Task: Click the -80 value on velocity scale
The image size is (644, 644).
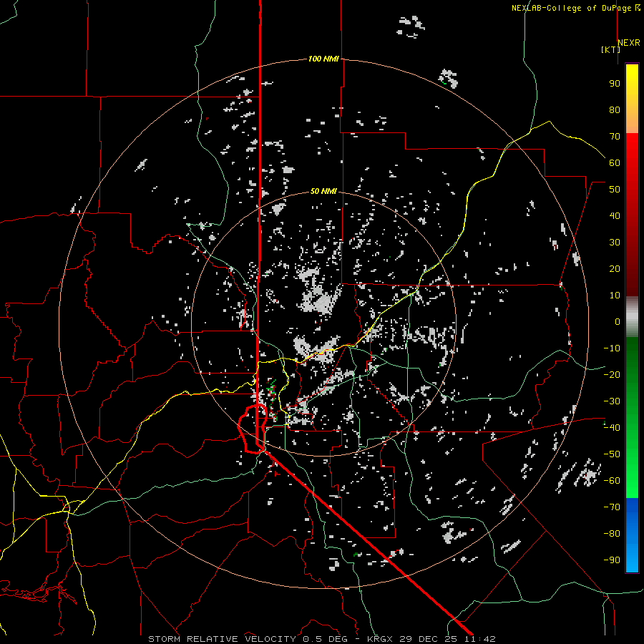Action: coord(612,534)
